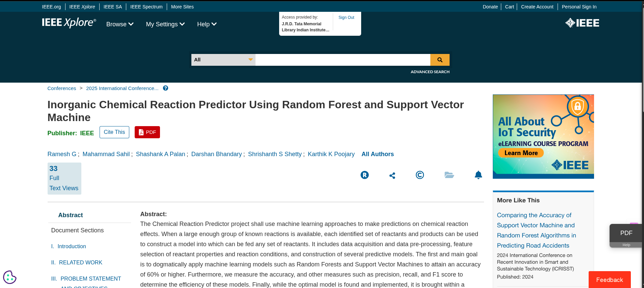Open the Help navigation menu
Image resolution: width=644 pixels, height=288 pixels.
tap(206, 24)
